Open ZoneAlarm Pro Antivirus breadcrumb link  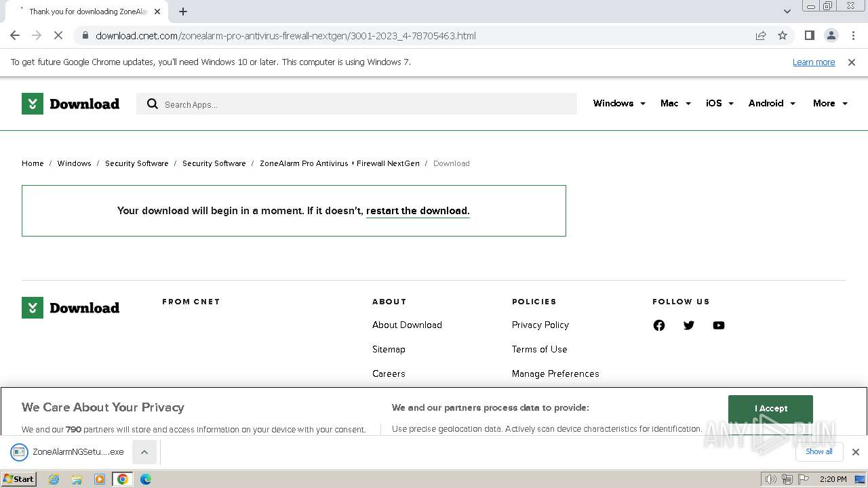click(x=340, y=163)
